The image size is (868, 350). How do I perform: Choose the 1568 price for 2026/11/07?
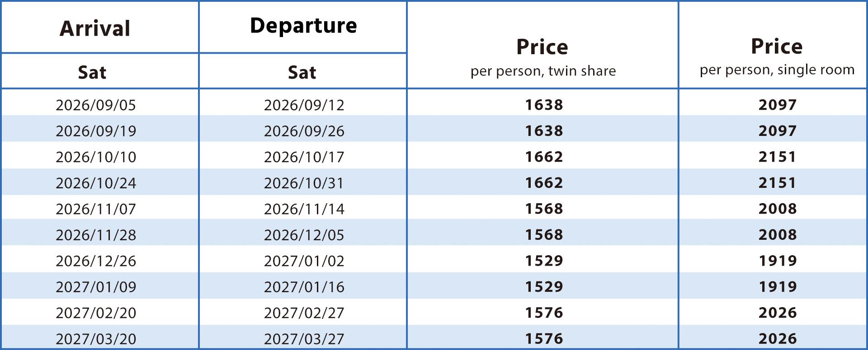(544, 209)
